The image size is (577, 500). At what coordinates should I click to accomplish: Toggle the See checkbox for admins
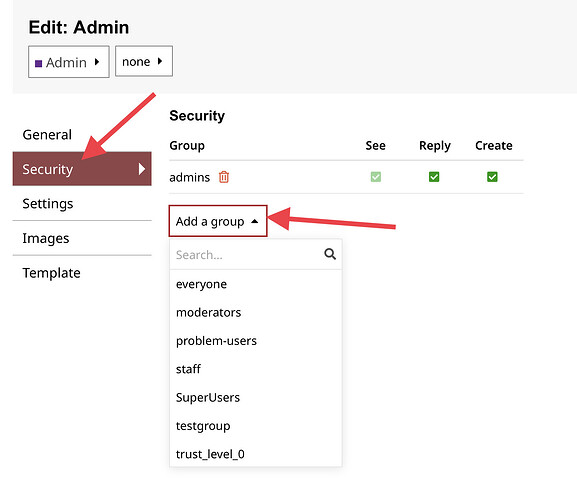pyautogui.click(x=376, y=177)
